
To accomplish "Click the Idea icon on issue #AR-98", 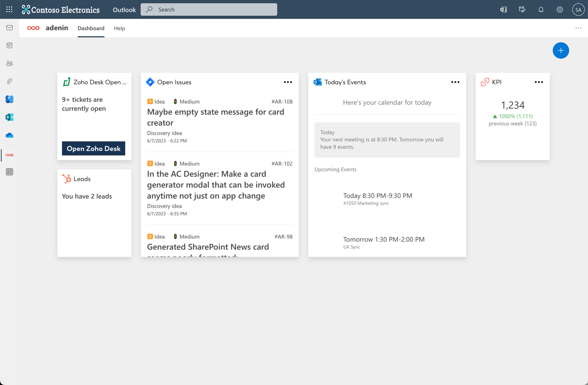I will coord(150,237).
